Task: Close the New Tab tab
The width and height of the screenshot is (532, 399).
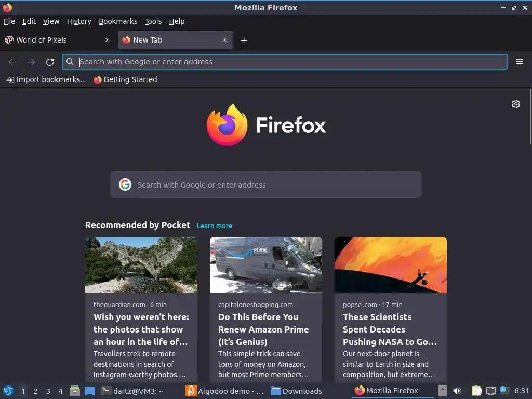Action: pyautogui.click(x=224, y=40)
